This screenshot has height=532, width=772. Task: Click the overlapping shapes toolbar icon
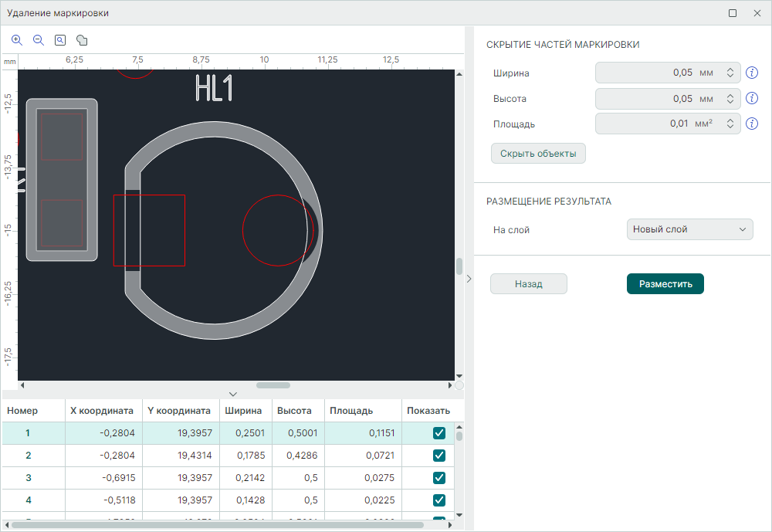click(82, 40)
